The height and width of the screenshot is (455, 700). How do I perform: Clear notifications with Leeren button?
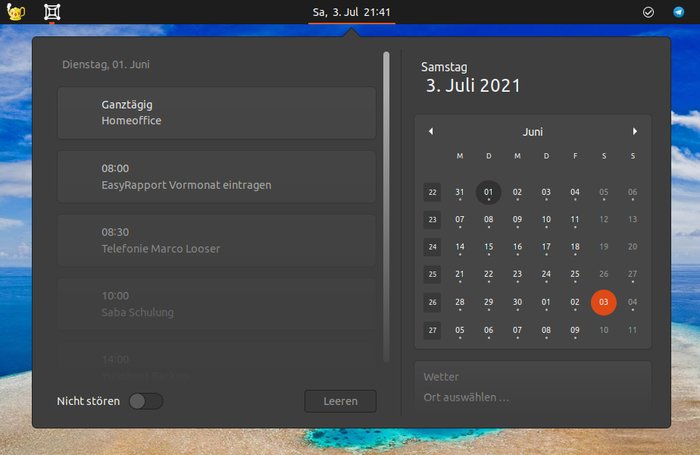click(x=340, y=401)
